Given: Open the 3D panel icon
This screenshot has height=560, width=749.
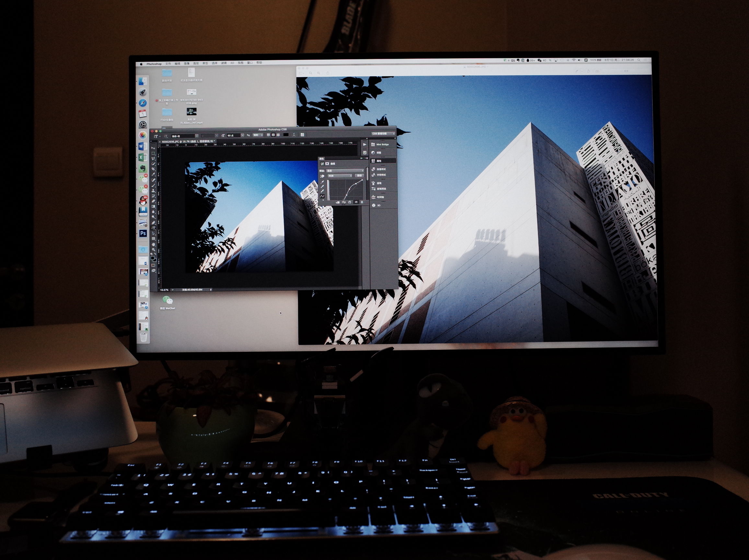Looking at the screenshot, I should click(x=374, y=205).
